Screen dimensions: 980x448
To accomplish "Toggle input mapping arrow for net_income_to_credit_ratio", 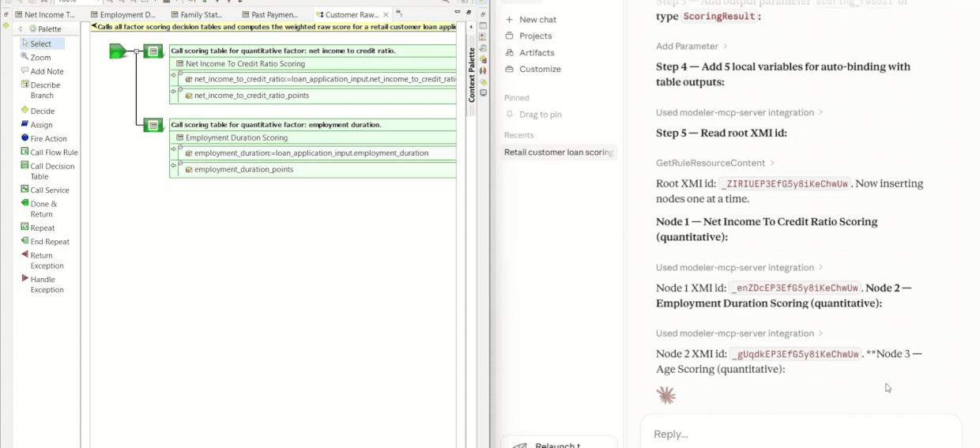I will pyautogui.click(x=174, y=74).
